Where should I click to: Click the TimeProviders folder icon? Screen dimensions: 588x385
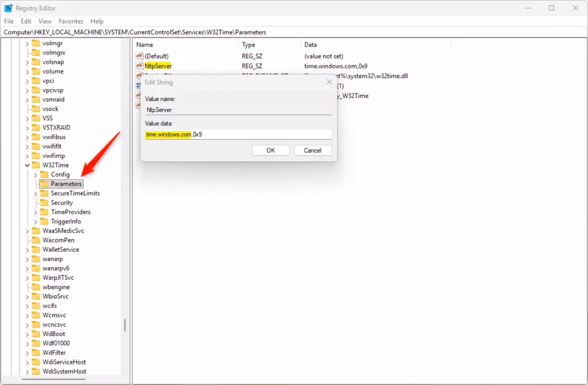44,212
